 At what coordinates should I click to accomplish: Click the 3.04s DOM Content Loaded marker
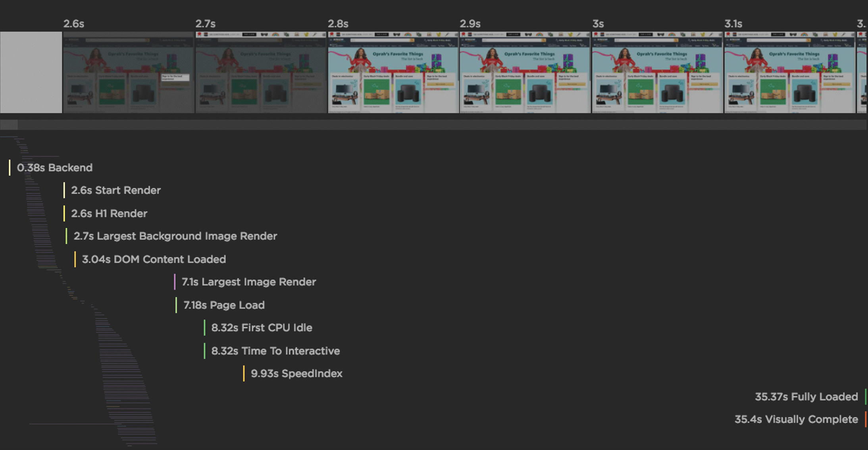tap(154, 259)
